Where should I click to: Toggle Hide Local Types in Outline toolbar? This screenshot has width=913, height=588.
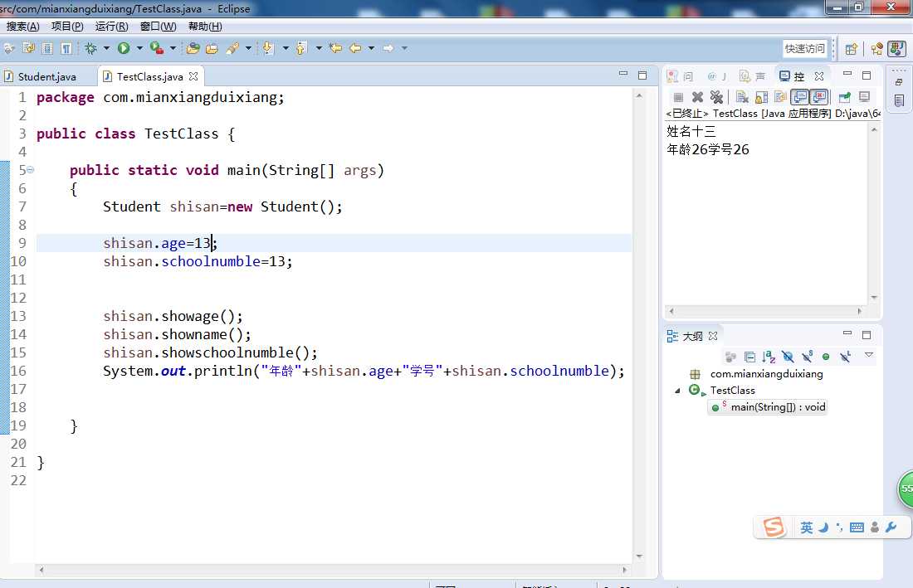point(846,357)
